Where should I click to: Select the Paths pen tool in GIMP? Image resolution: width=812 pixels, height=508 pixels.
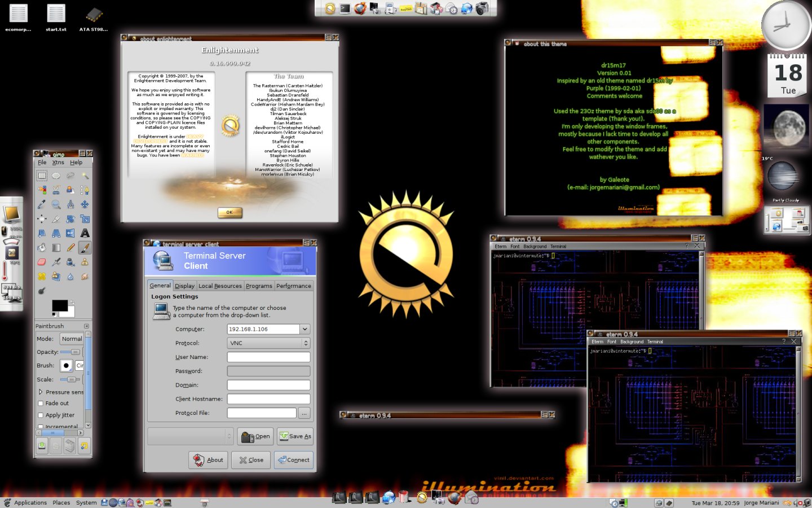(85, 190)
